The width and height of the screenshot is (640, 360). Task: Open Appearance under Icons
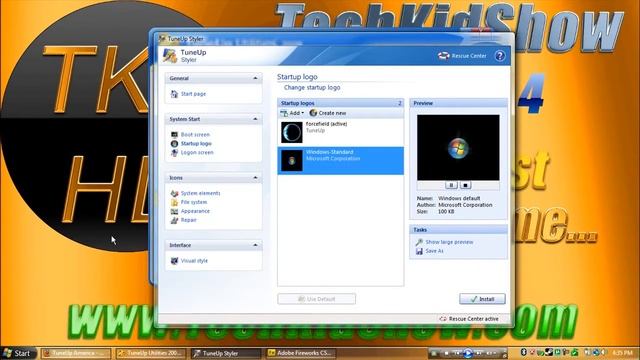tap(195, 211)
